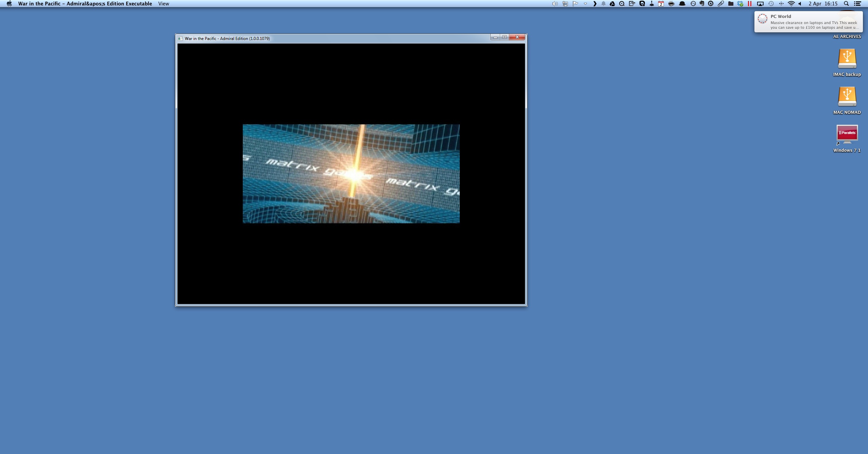Click the black folder menu bar icon

pos(731,4)
